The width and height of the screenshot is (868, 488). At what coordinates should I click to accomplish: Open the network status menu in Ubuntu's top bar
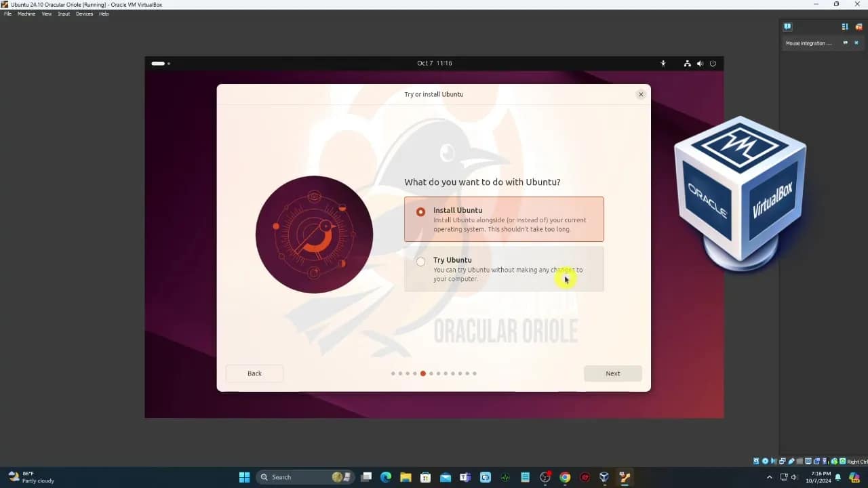click(687, 63)
